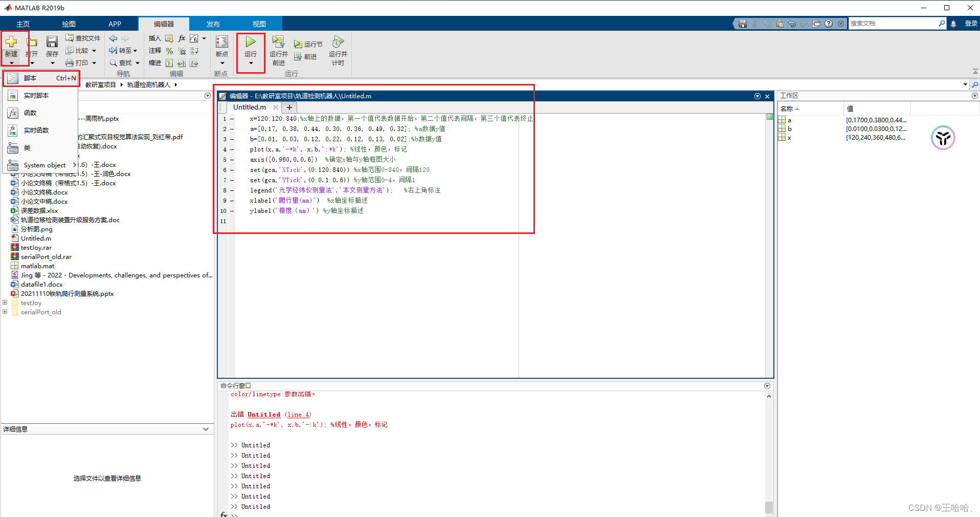Click the 断点 (Breakpoints) icon

click(222, 42)
